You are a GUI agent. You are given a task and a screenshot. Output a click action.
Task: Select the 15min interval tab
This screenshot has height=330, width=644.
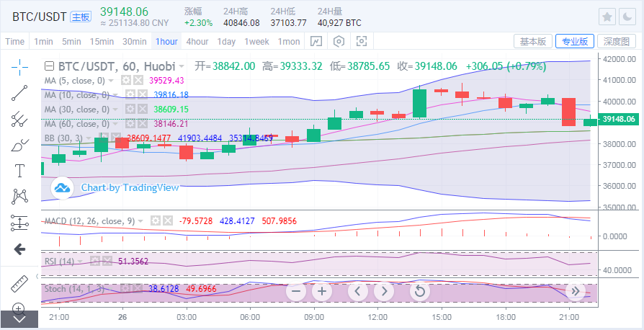pos(102,42)
